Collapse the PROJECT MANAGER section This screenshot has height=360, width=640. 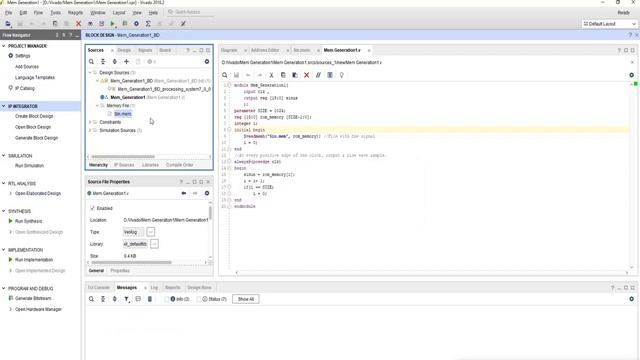point(4,46)
